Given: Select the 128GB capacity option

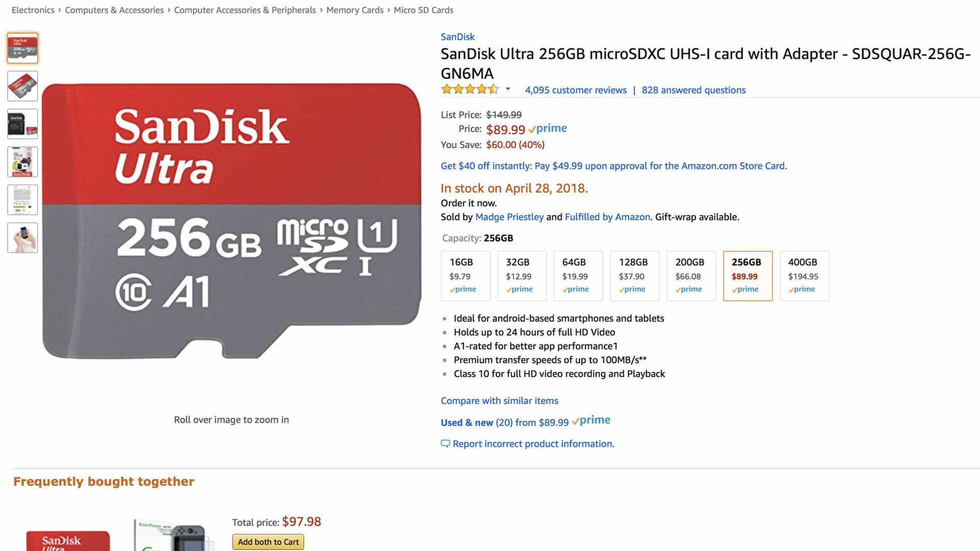Looking at the screenshot, I should 634,275.
